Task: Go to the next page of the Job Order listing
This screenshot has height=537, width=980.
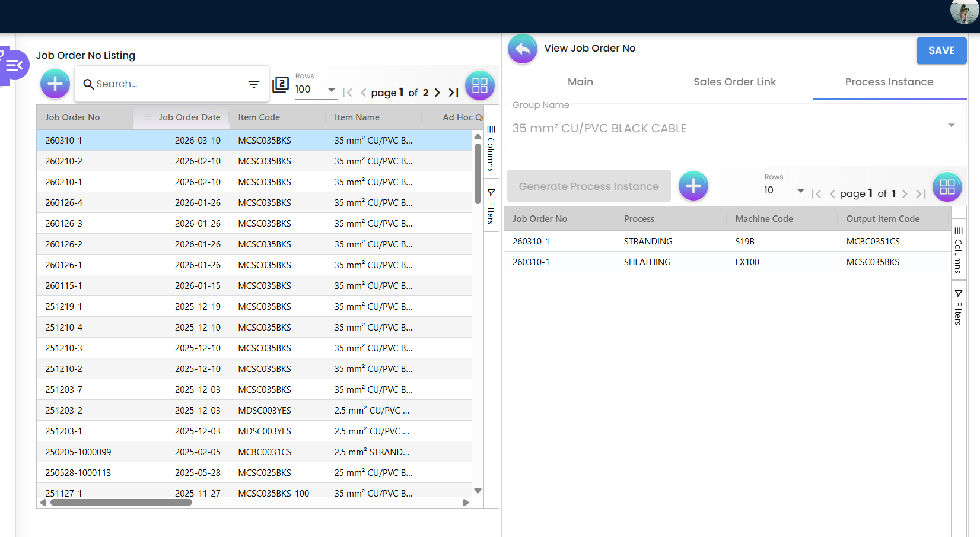Action: tap(437, 93)
